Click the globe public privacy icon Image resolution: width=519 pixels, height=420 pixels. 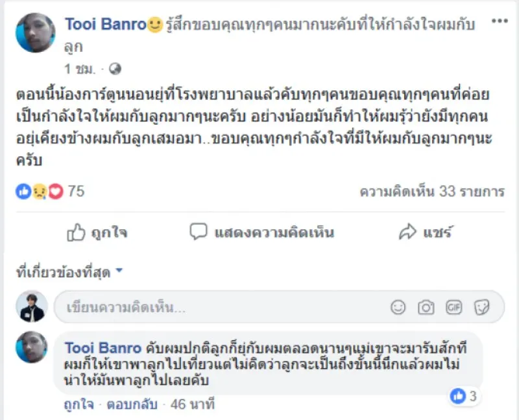pyautogui.click(x=115, y=68)
